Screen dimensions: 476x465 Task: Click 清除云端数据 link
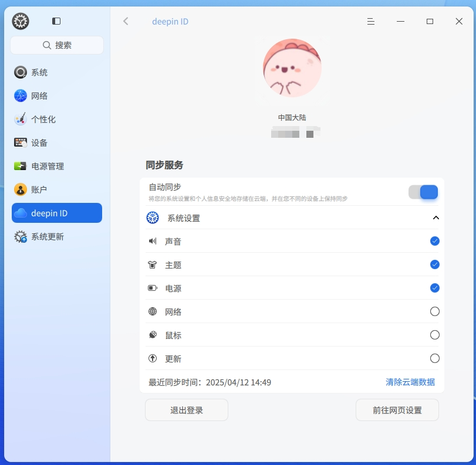point(410,382)
